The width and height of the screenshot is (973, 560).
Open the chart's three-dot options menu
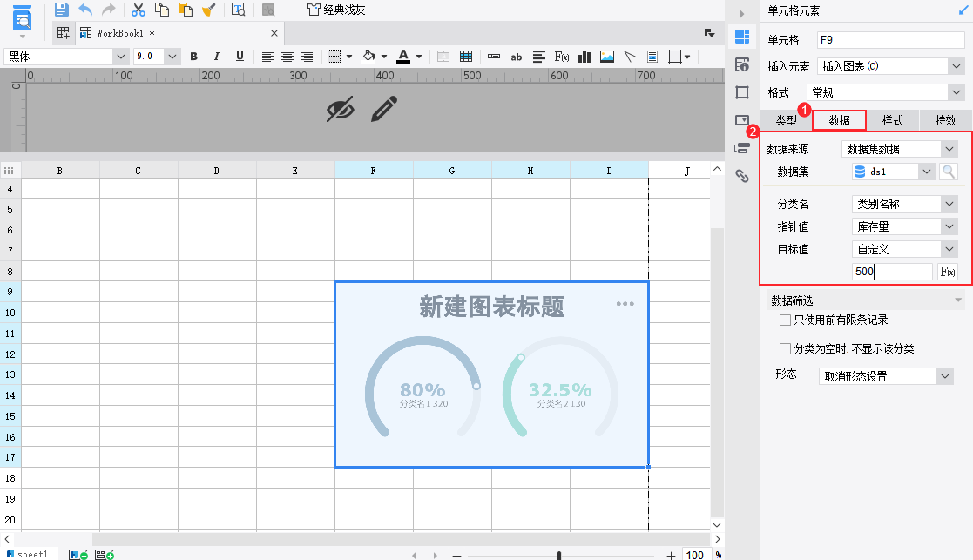coord(625,304)
